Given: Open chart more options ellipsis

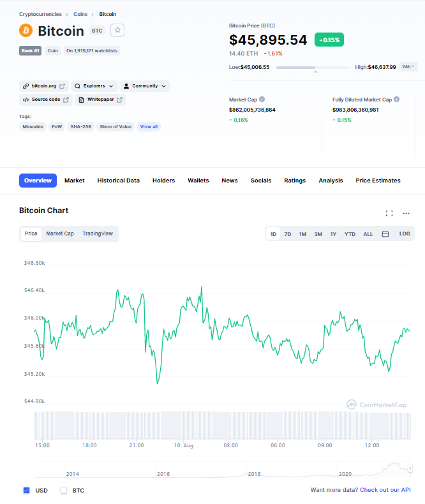Looking at the screenshot, I should (406, 214).
